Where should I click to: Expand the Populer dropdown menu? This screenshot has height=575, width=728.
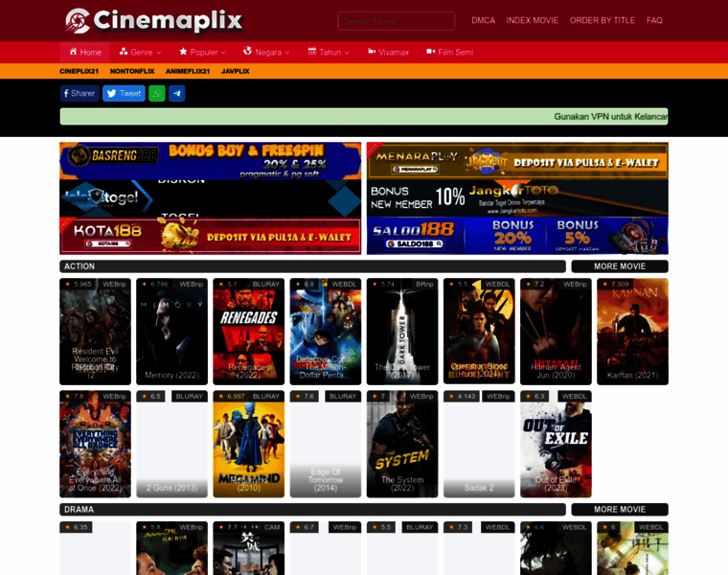pos(223,53)
